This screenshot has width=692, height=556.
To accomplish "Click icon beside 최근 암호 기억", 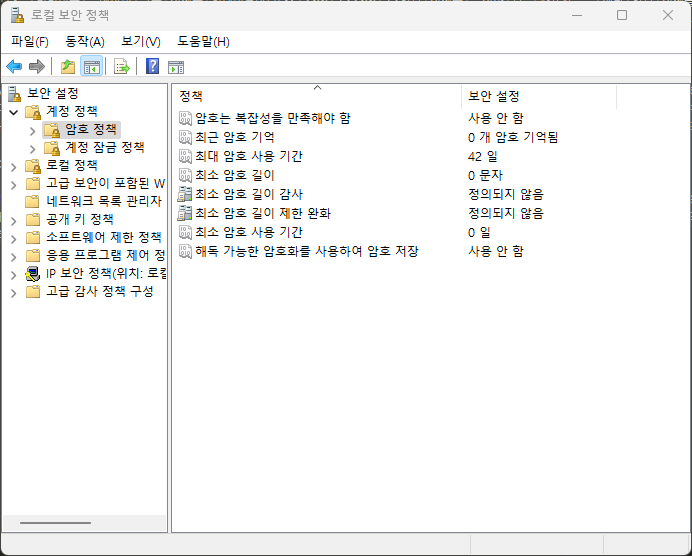I will (x=185, y=137).
